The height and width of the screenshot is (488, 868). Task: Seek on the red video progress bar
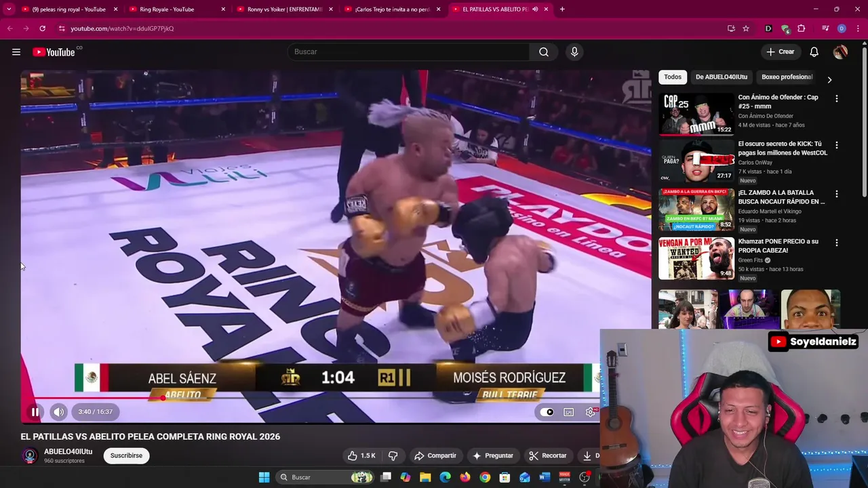[x=310, y=399]
